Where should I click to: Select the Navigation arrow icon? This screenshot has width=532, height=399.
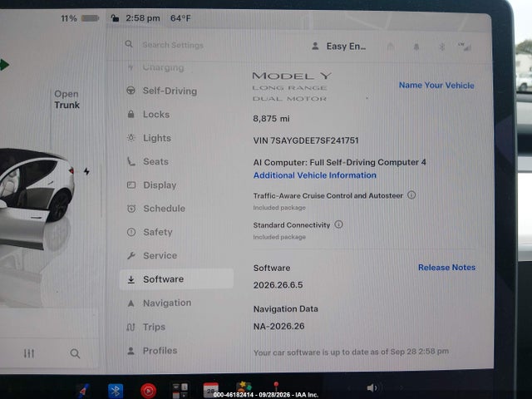(x=131, y=303)
